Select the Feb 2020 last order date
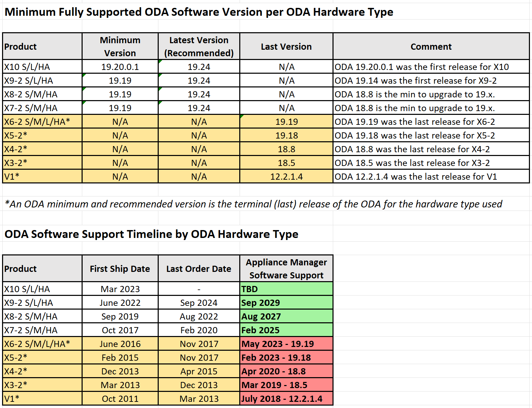The image size is (532, 408). click(199, 330)
